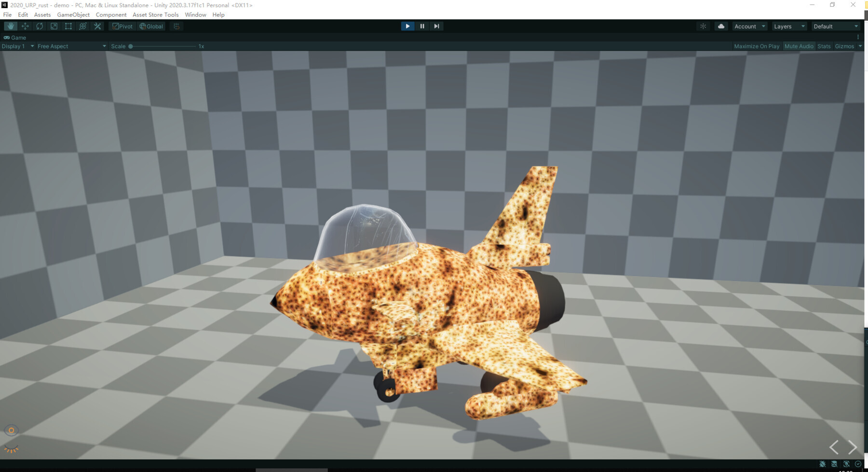Open the Layers dropdown
Image resolution: width=868 pixels, height=472 pixels.
click(x=789, y=26)
